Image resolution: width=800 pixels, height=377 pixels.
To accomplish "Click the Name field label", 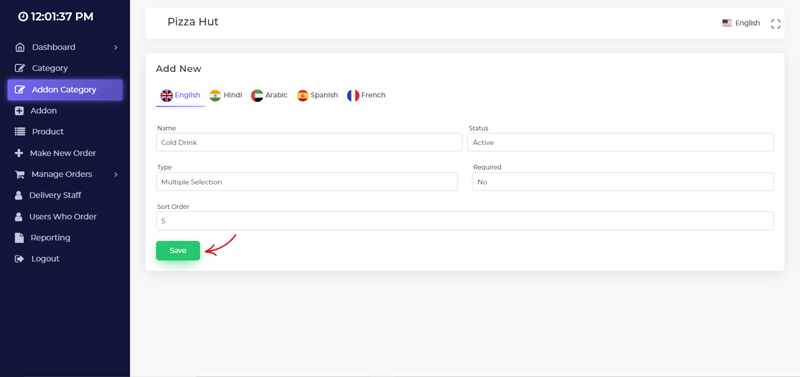I will pyautogui.click(x=166, y=129).
